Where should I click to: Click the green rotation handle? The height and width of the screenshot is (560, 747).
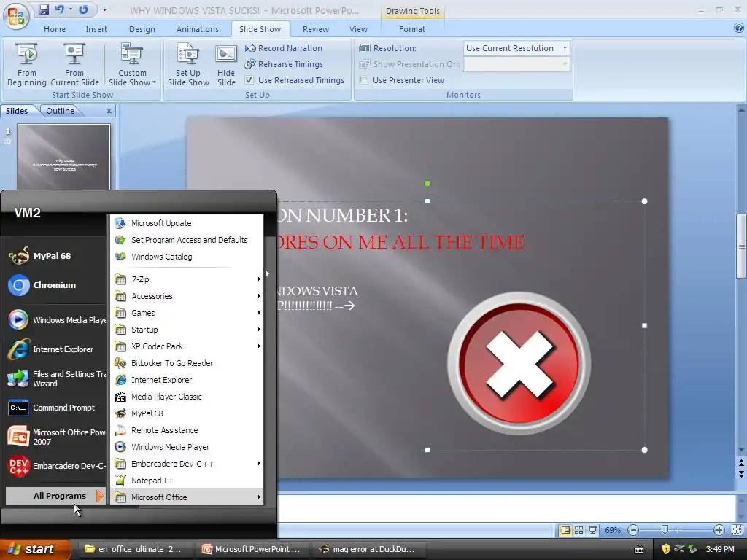(427, 183)
